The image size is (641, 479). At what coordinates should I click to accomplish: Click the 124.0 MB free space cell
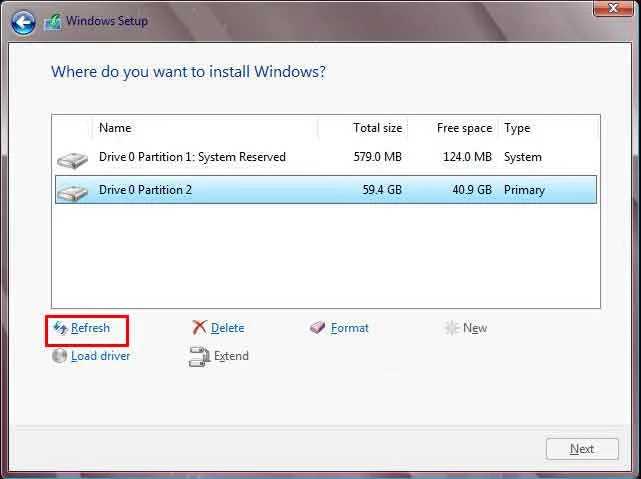[x=467, y=157]
